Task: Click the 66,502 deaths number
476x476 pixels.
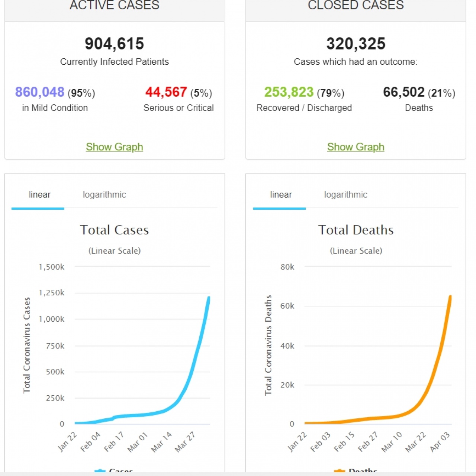Action: pos(403,92)
